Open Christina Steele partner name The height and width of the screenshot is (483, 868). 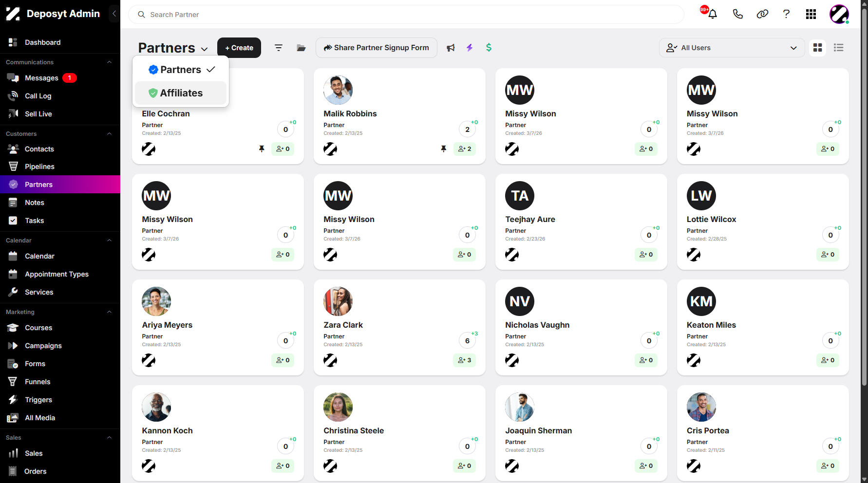pyautogui.click(x=354, y=430)
